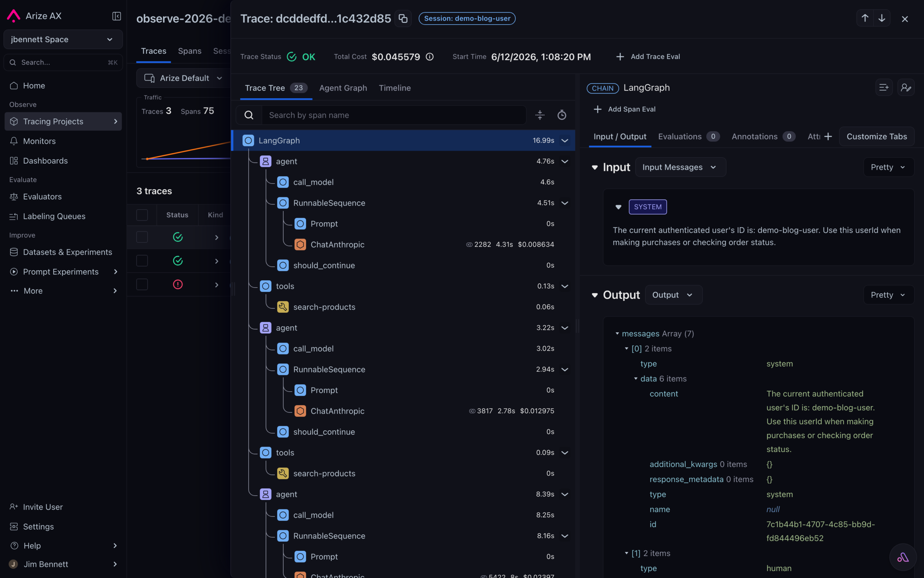Open the Input Messages dropdown

680,167
